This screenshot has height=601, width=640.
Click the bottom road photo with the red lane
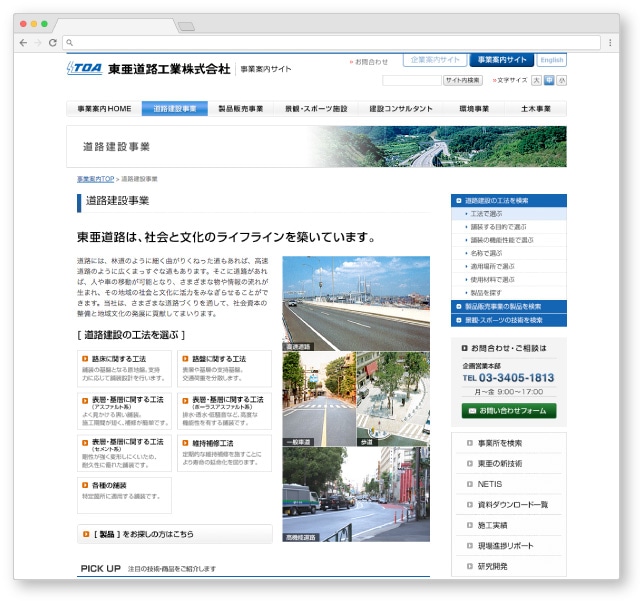356,494
